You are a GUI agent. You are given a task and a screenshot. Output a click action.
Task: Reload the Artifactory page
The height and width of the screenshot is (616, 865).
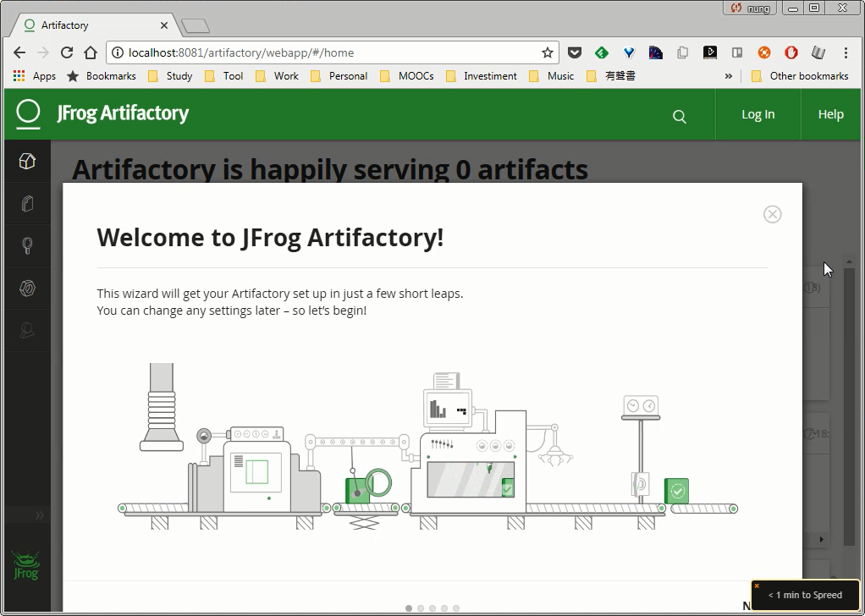tap(67, 52)
